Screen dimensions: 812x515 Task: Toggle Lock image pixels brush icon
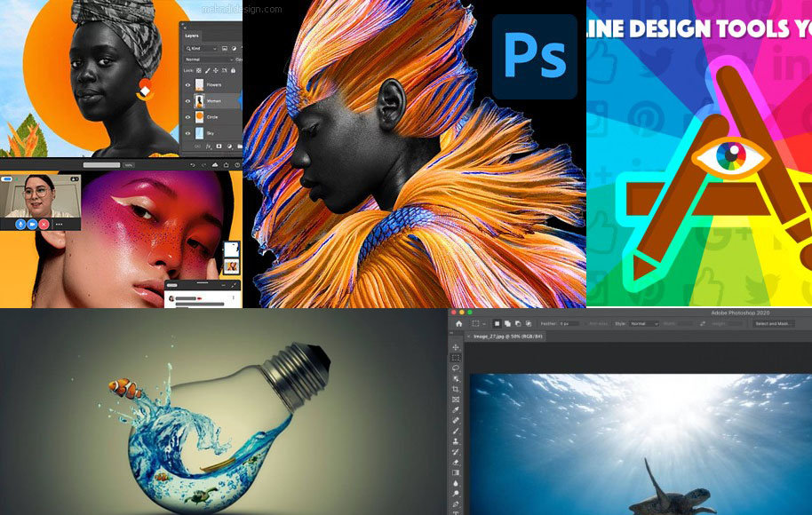207,70
